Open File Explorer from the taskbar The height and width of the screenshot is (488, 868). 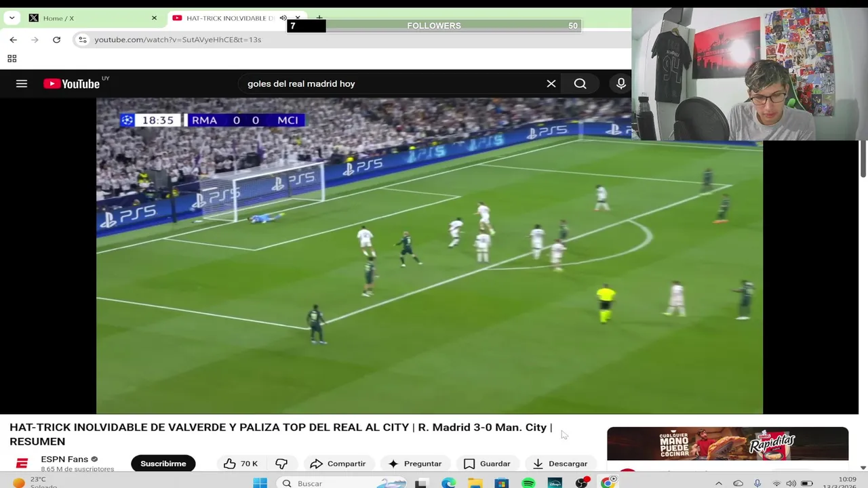(x=475, y=483)
